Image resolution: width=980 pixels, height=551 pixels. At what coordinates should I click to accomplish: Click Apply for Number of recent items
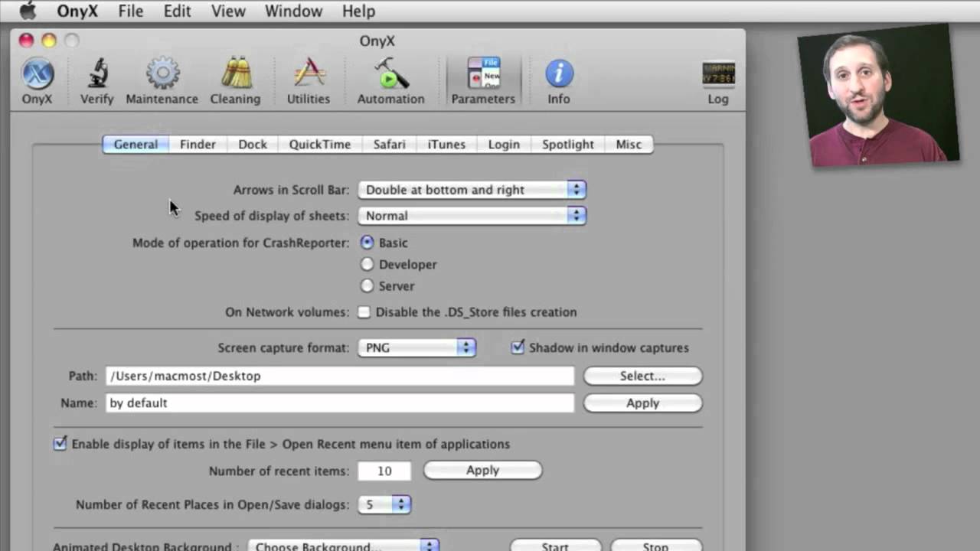482,471
